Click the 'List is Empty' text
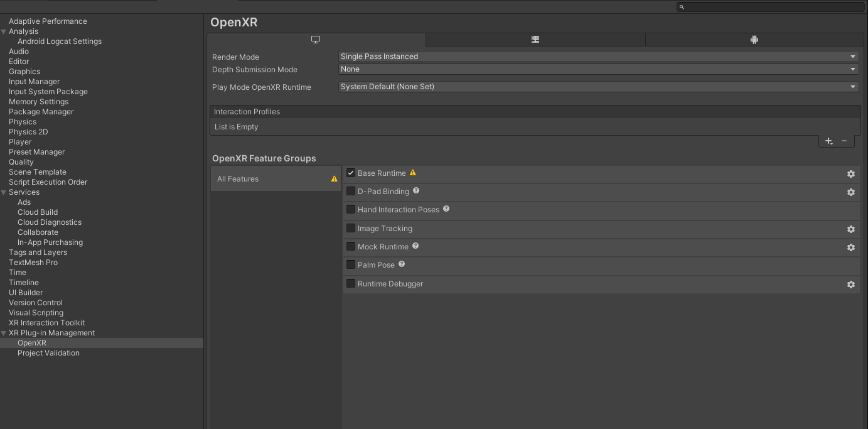The image size is (868, 429). point(237,127)
